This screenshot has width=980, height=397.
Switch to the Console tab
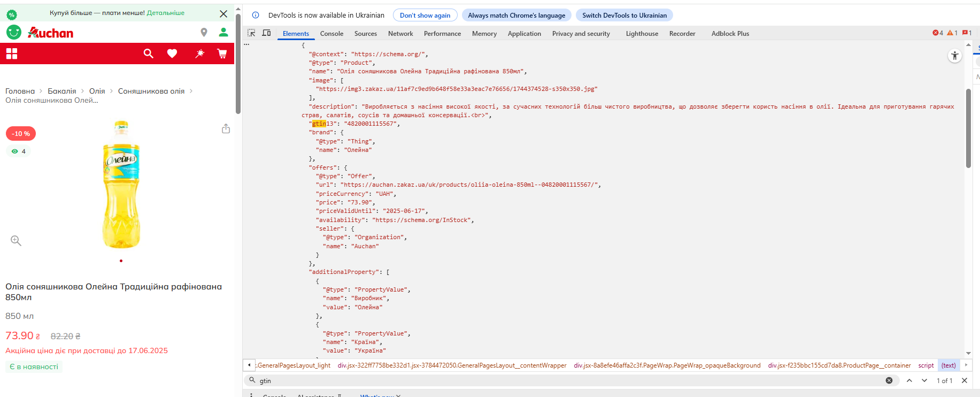click(331, 34)
